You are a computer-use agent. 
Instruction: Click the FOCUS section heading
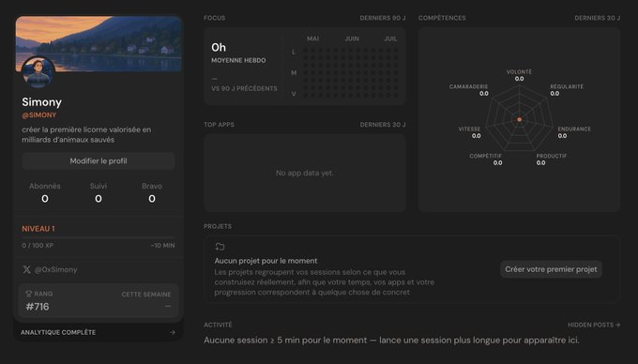coord(215,18)
